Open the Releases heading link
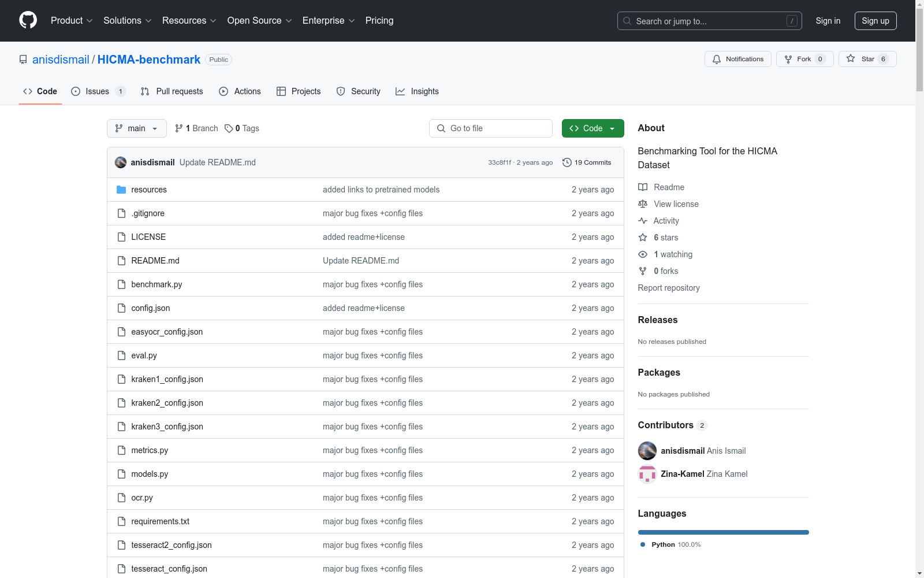This screenshot has width=924, height=578. (x=658, y=320)
